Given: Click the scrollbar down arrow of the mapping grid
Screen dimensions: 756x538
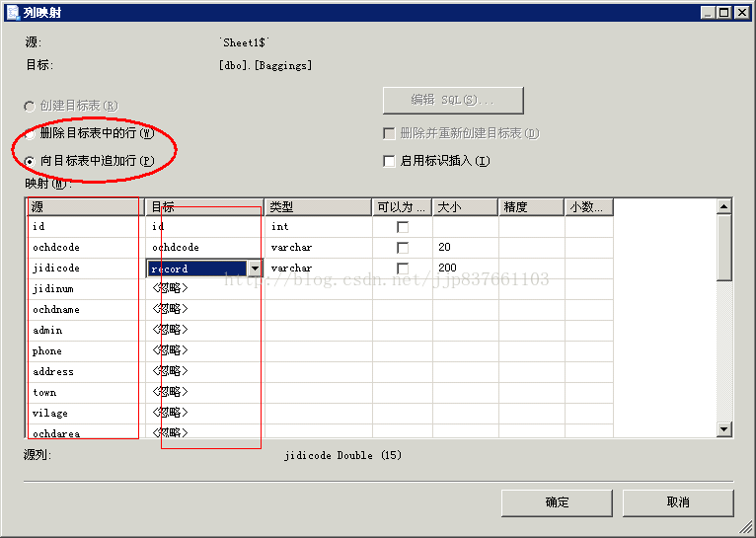Looking at the screenshot, I should click(724, 429).
